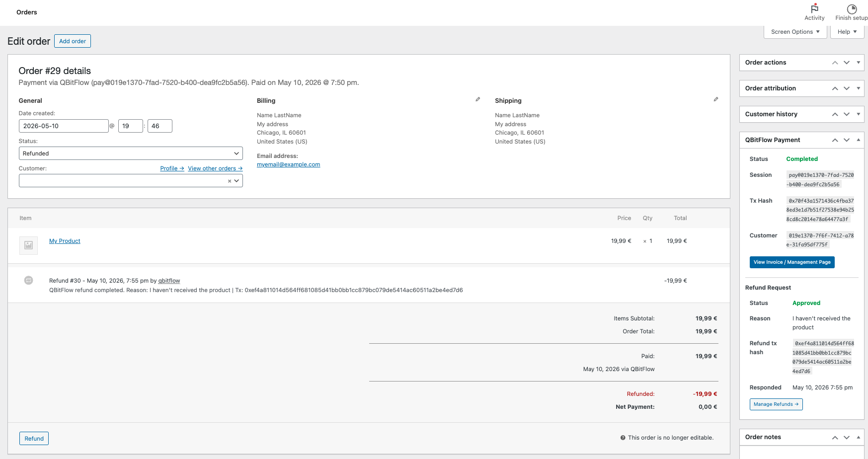Screen dimensions: 868x459
Task: Click the Add order button
Action: click(x=73, y=41)
